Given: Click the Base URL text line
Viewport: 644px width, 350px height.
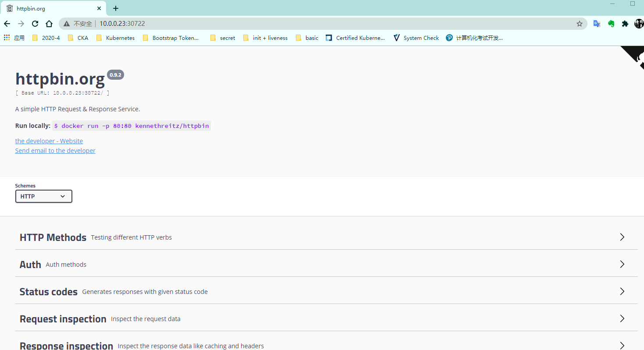Looking at the screenshot, I should (x=62, y=93).
